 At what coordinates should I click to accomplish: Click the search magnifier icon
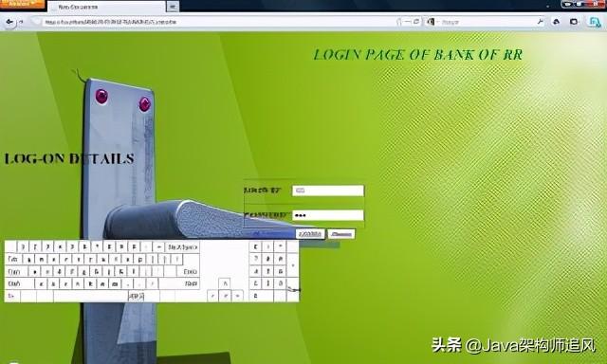pos(540,22)
